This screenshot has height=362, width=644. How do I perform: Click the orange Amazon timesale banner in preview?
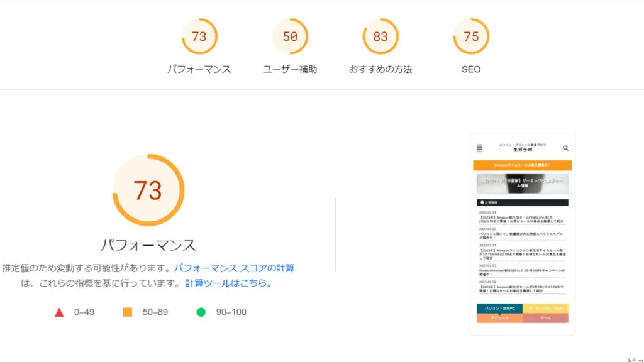pyautogui.click(x=522, y=165)
